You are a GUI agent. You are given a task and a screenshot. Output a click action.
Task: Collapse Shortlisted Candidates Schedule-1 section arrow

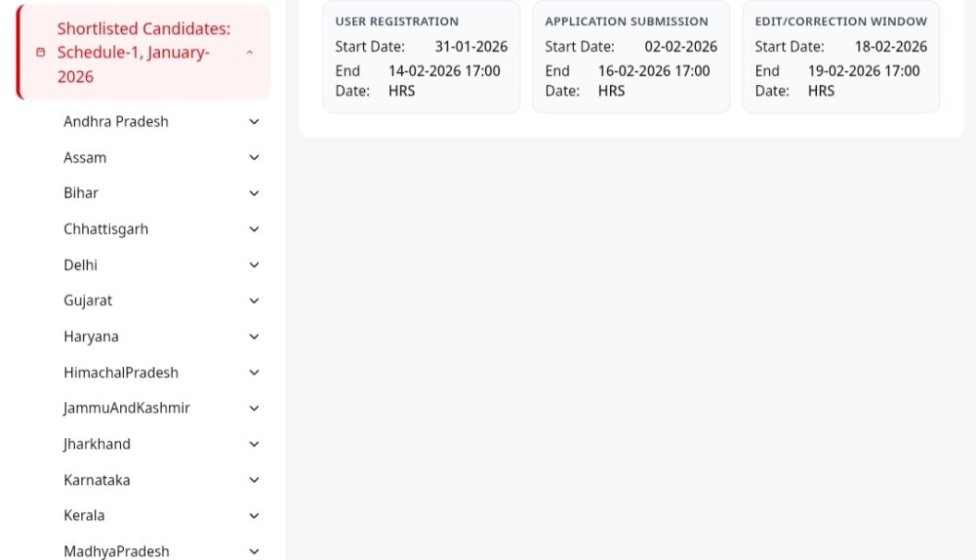(x=250, y=53)
